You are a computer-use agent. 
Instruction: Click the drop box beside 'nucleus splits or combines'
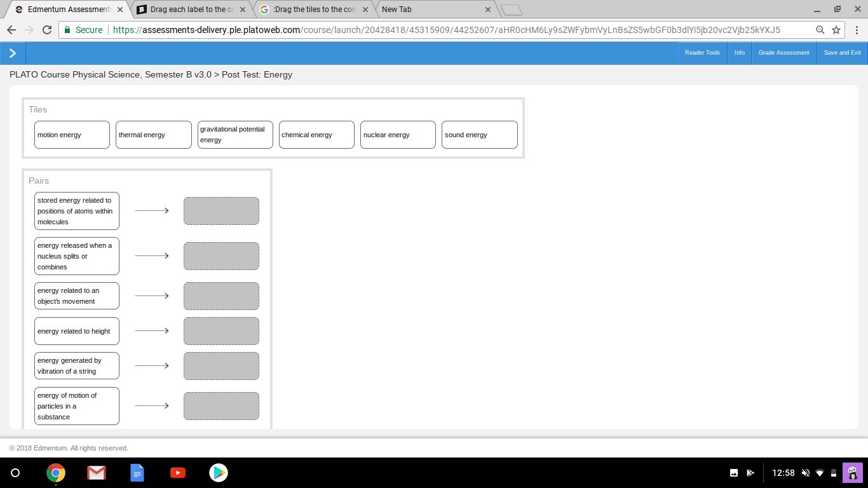pos(221,256)
